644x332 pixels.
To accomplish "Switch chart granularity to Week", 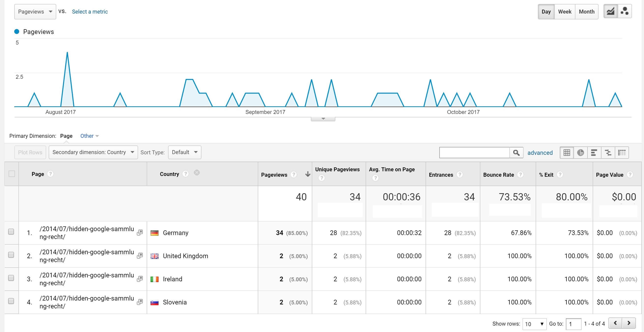I will click(564, 12).
